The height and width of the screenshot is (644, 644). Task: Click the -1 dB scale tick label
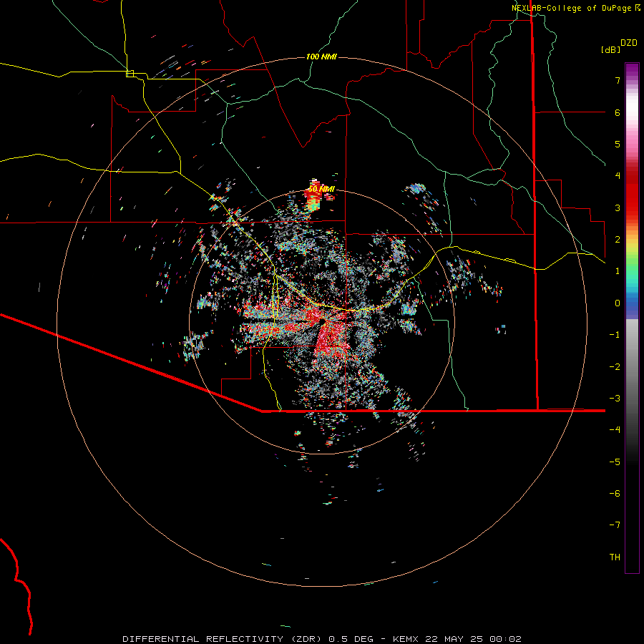coord(615,335)
